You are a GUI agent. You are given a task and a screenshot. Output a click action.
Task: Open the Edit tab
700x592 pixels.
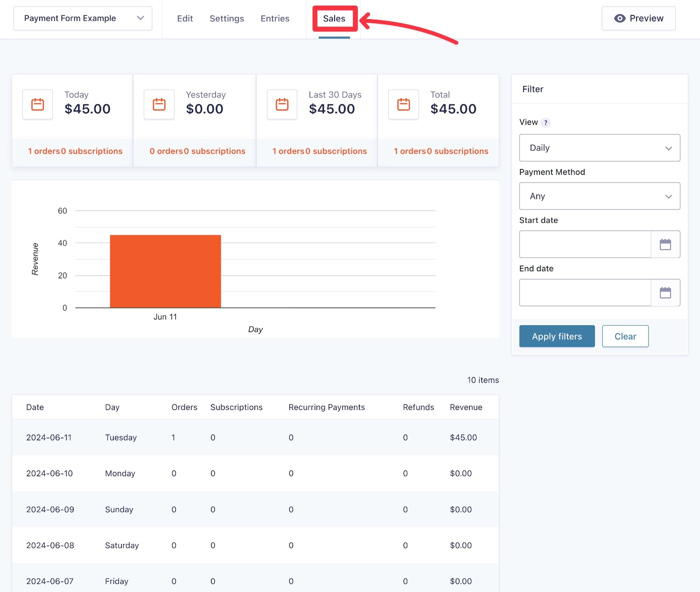click(x=185, y=19)
